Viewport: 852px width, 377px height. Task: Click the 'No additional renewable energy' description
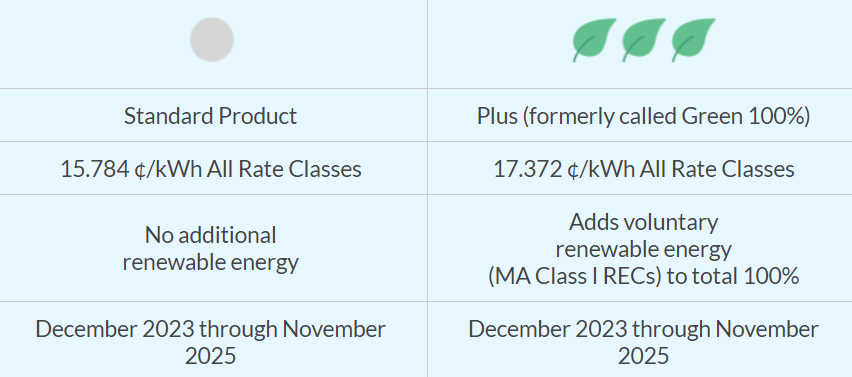(210, 249)
